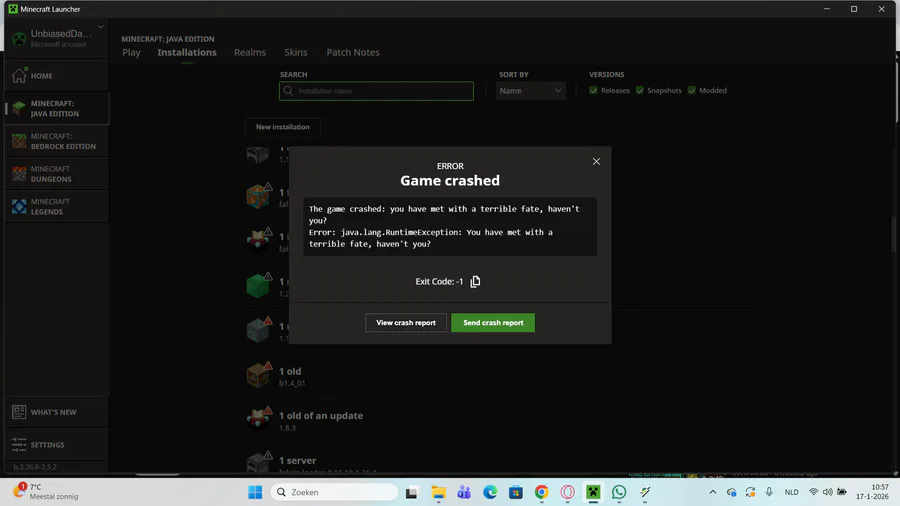Image resolution: width=900 pixels, height=506 pixels.
Task: Expand the UnbiasedDa... account dropdown
Action: [100, 27]
